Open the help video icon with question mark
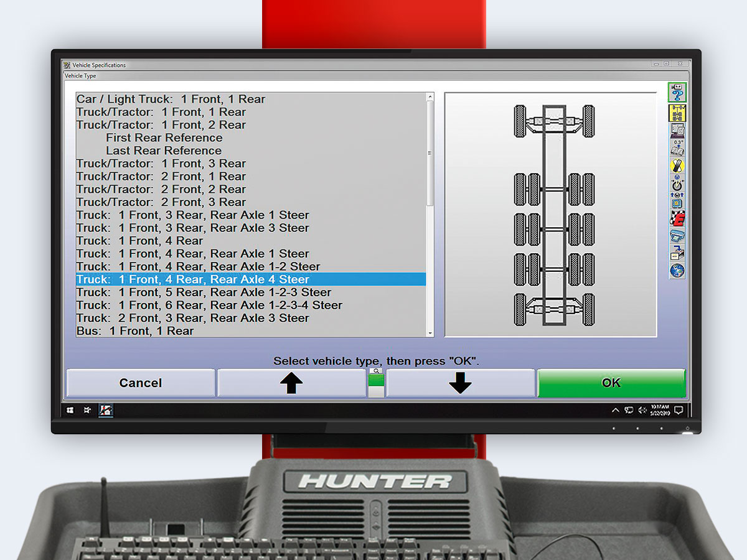Image resolution: width=747 pixels, height=560 pixels. (x=677, y=93)
